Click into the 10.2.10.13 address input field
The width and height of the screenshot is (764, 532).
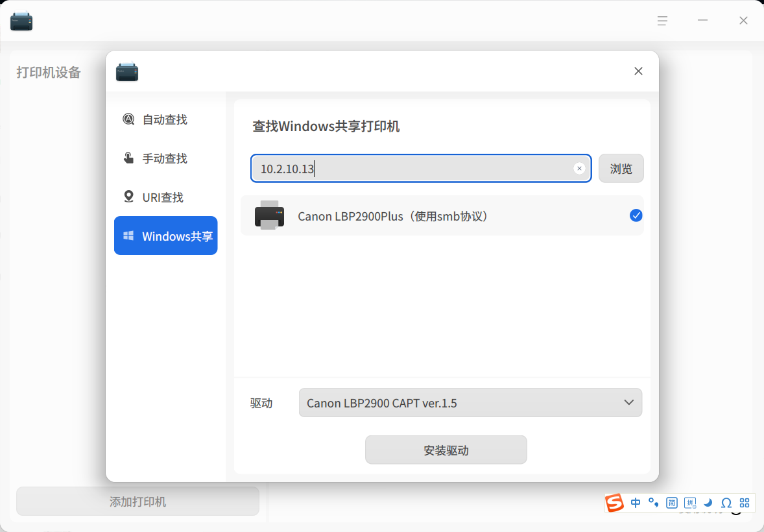tap(421, 169)
